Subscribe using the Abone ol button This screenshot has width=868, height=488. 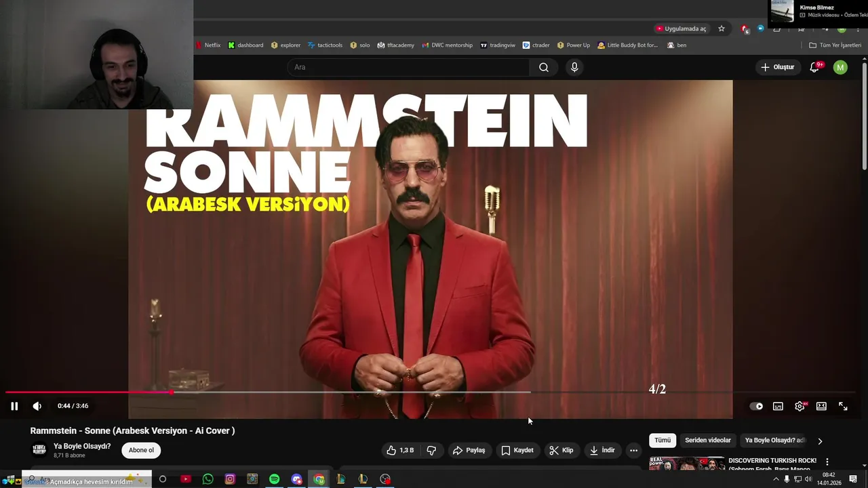click(141, 450)
